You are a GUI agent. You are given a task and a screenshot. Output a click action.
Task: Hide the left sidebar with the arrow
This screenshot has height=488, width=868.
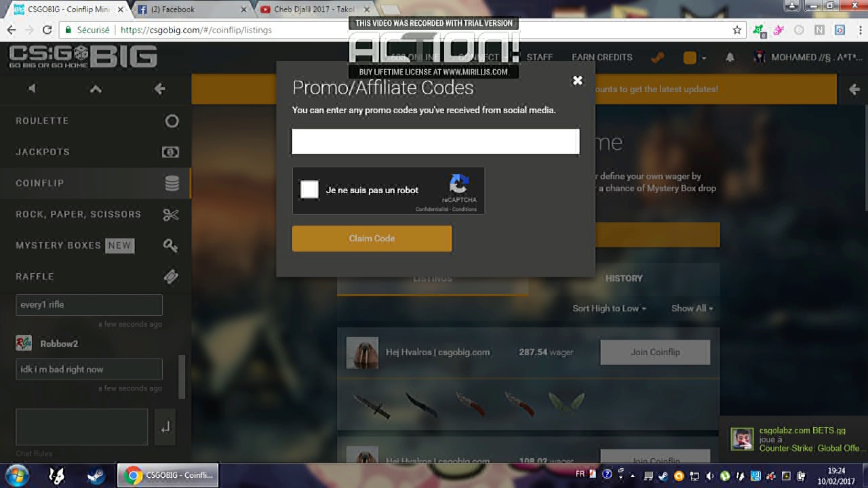160,89
